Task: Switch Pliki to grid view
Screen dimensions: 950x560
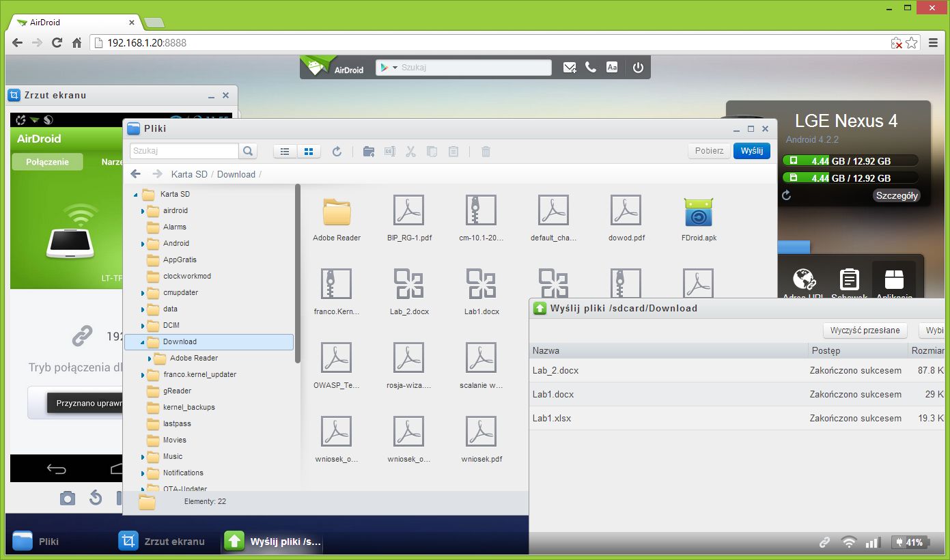Action: coord(309,152)
